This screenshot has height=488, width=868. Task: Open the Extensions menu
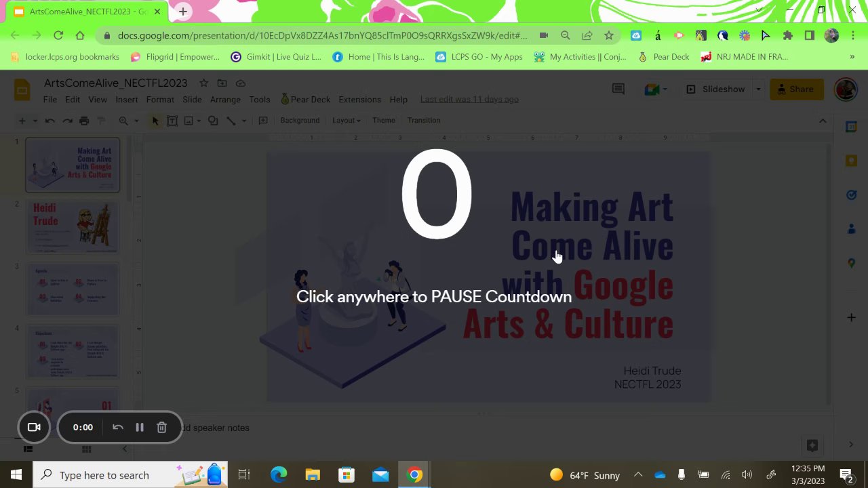359,100
